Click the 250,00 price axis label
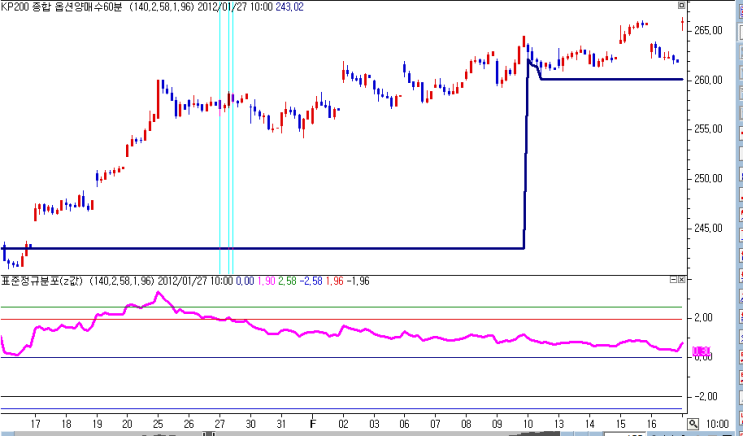The image size is (743, 436). 708,179
